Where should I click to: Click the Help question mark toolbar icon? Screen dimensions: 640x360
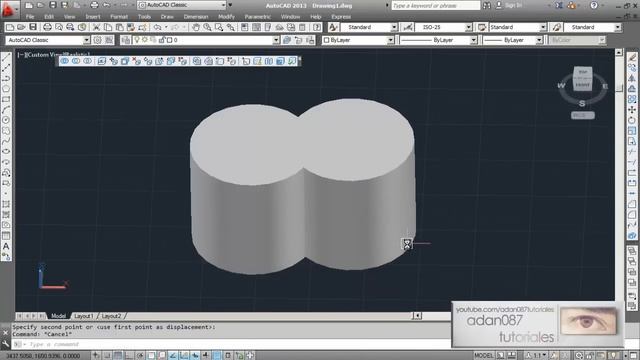(x=317, y=27)
